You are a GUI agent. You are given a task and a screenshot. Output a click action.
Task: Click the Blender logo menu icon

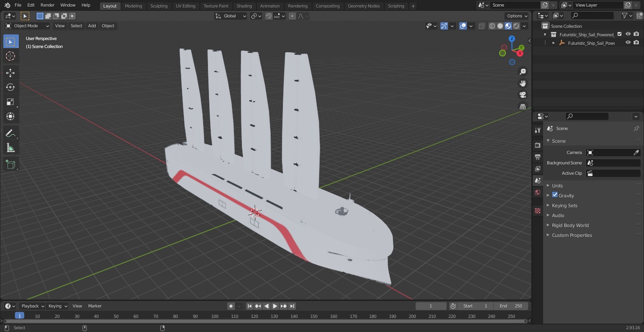pyautogui.click(x=7, y=5)
